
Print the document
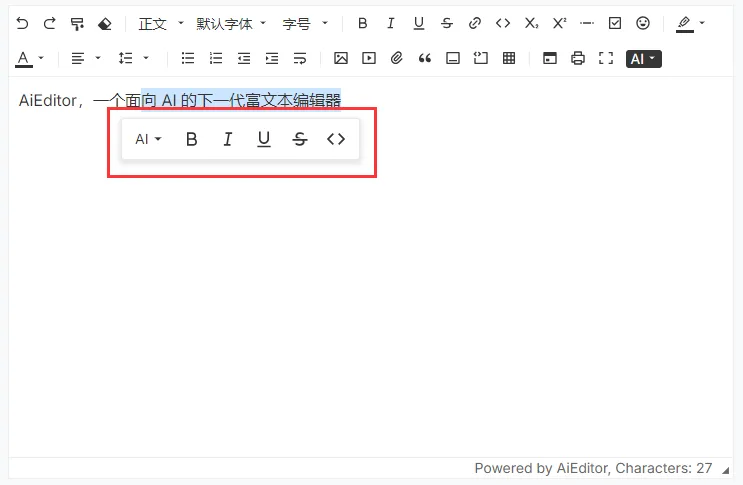click(578, 58)
